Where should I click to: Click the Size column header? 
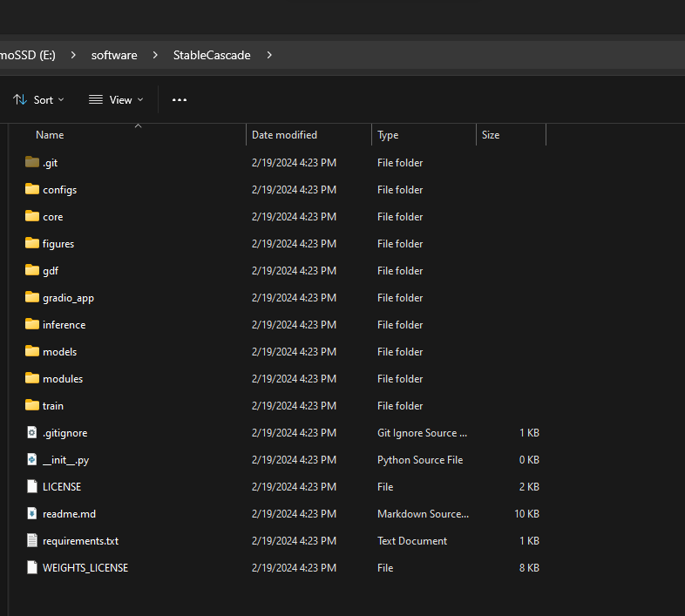(x=491, y=135)
